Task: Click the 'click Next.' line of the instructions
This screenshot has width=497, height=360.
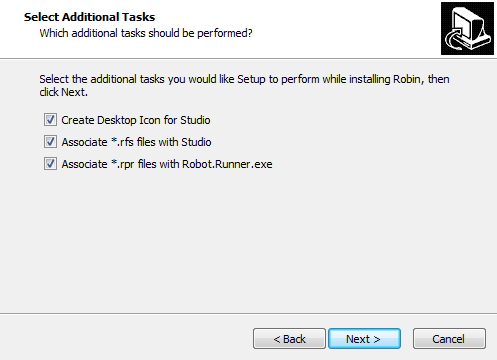Action: point(64,92)
